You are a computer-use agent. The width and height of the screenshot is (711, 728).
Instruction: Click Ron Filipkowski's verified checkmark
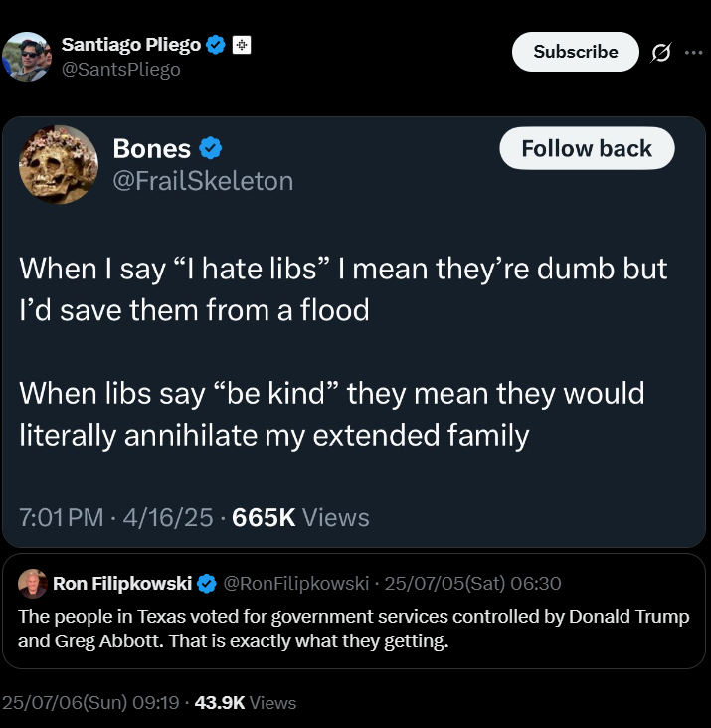point(207,584)
